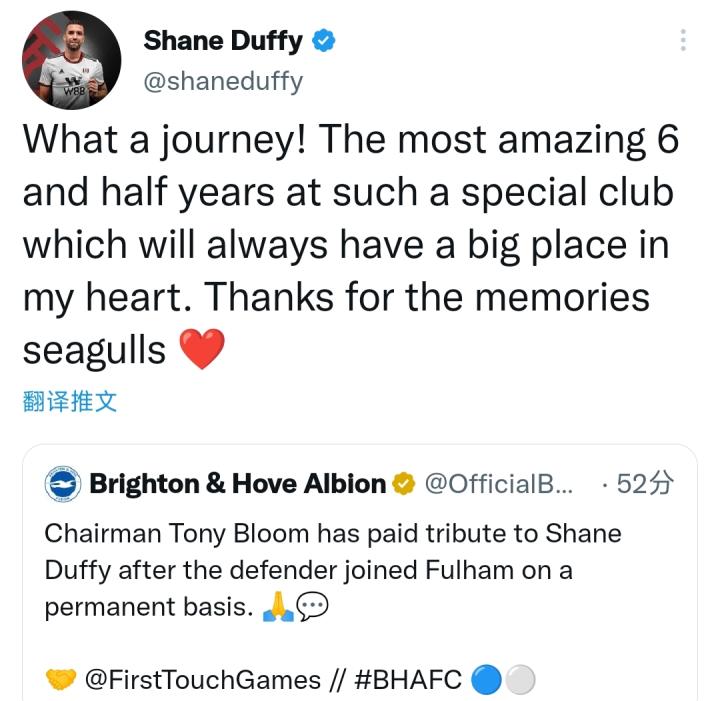
Task: Open Shane Duffy's profile picture
Action: click(72, 60)
